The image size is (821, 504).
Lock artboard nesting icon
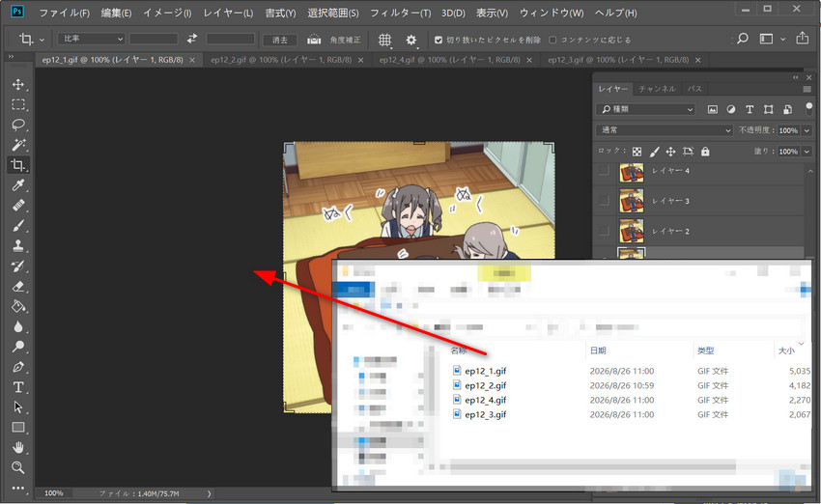click(688, 152)
